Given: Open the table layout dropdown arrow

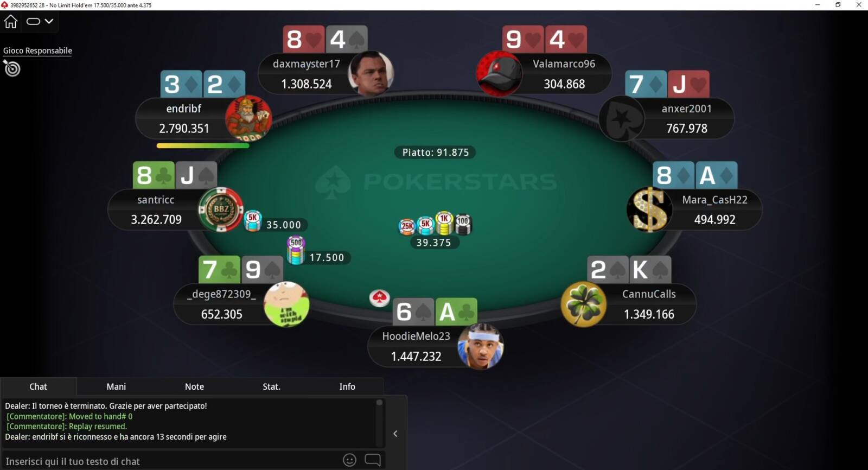Looking at the screenshot, I should tap(49, 21).
